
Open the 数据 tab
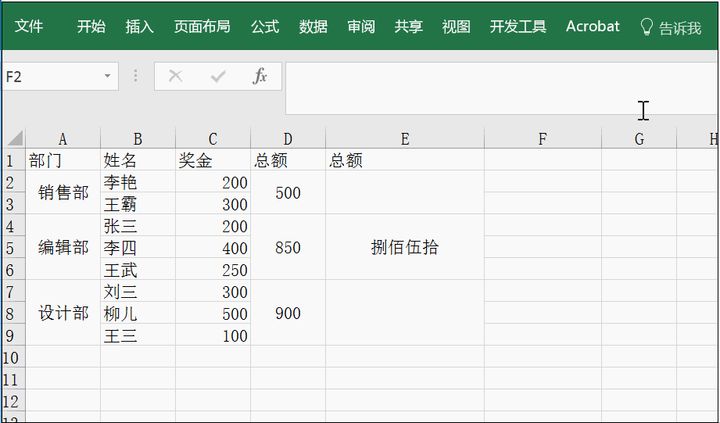pyautogui.click(x=313, y=27)
